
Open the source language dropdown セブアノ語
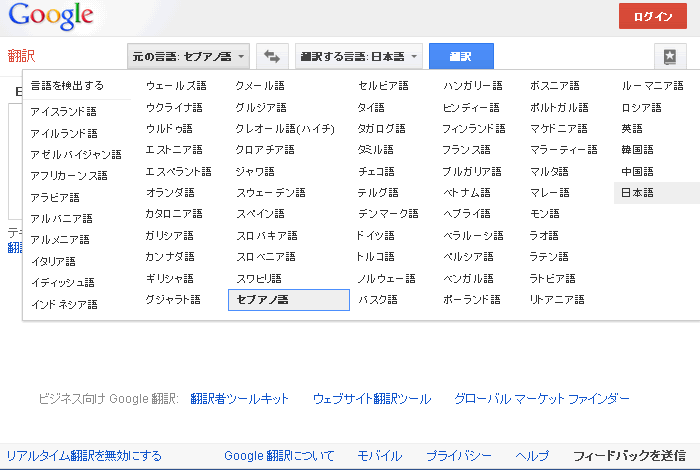pos(188,56)
